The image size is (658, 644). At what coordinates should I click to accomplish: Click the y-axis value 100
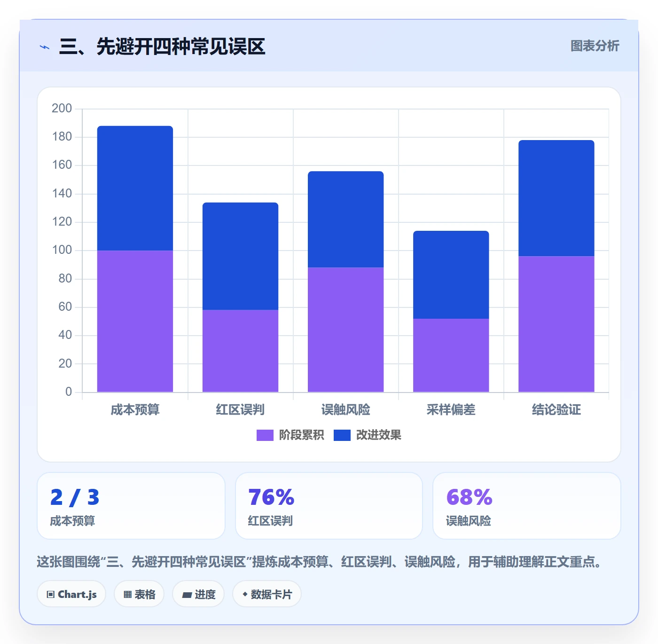62,250
